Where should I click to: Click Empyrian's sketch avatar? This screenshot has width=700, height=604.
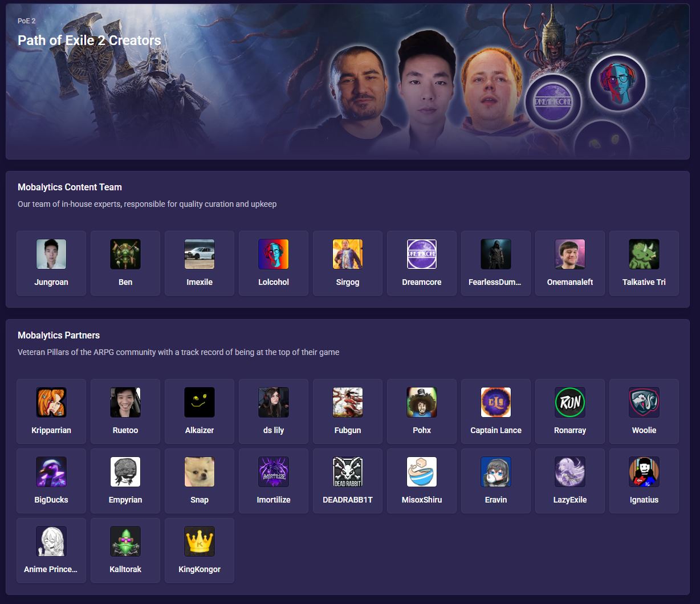125,472
